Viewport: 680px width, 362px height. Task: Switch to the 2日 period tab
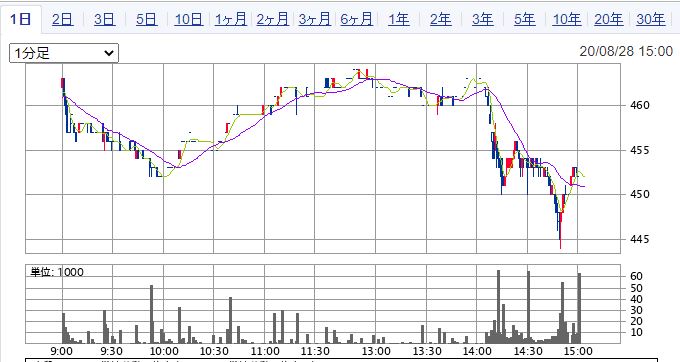coord(62,19)
